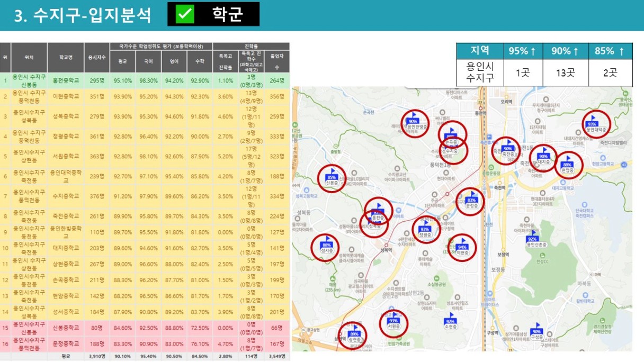
Task: Select the 3,549명 total in the bottom row
Action: pyautogui.click(x=277, y=356)
